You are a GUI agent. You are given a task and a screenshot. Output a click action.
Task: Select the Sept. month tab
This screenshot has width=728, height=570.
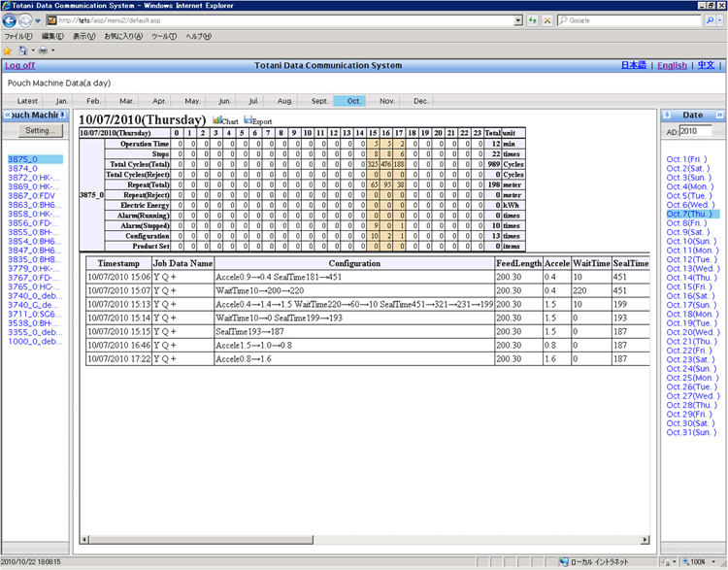click(319, 101)
